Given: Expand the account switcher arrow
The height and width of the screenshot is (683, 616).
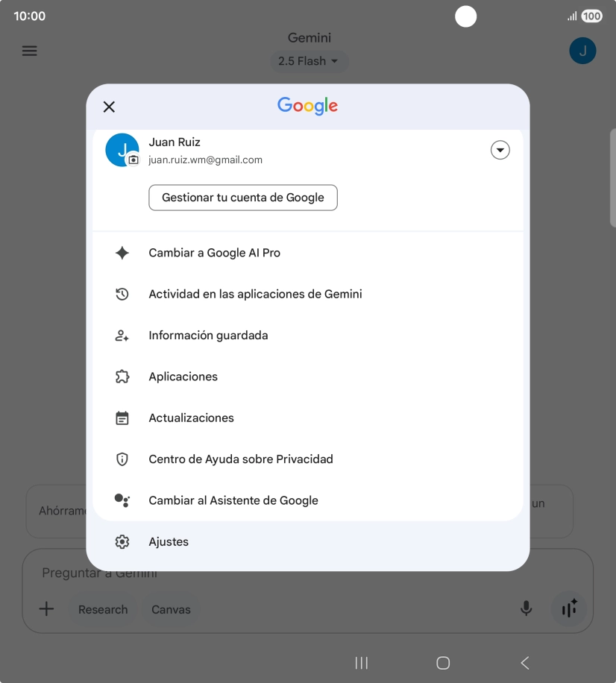Looking at the screenshot, I should pyautogui.click(x=500, y=151).
